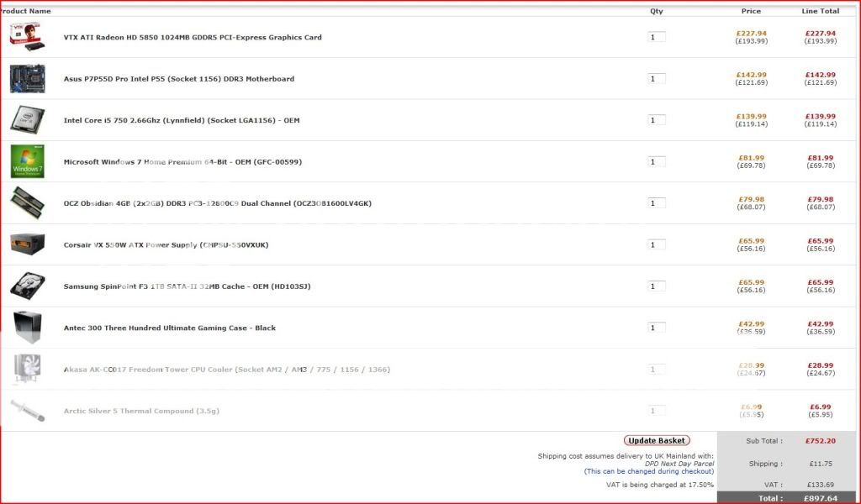Image resolution: width=861 pixels, height=504 pixels.
Task: Click the Corsair VX power supply image
Action: (x=27, y=244)
